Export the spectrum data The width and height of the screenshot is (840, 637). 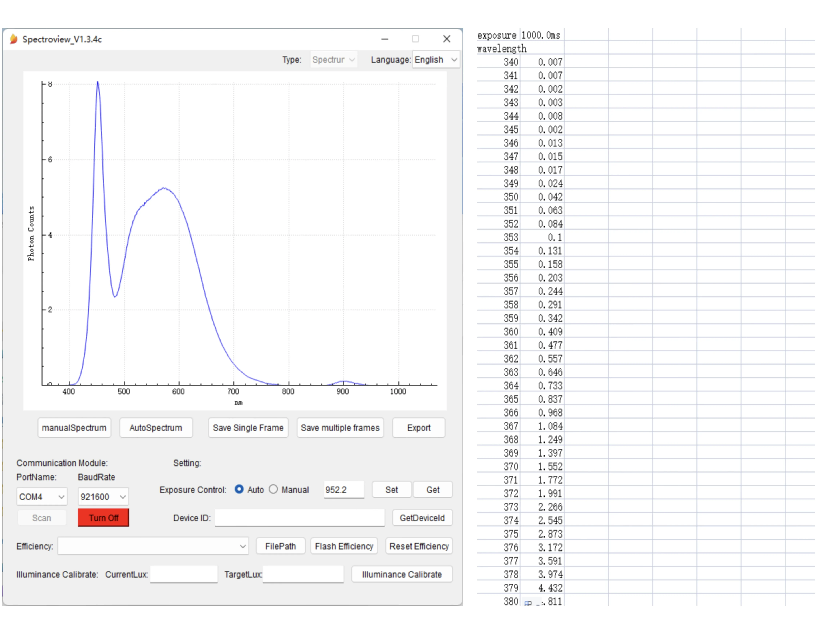tap(418, 428)
